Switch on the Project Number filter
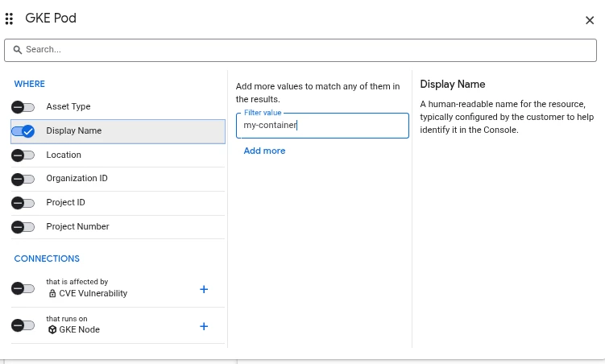The image size is (605, 364). 23,227
